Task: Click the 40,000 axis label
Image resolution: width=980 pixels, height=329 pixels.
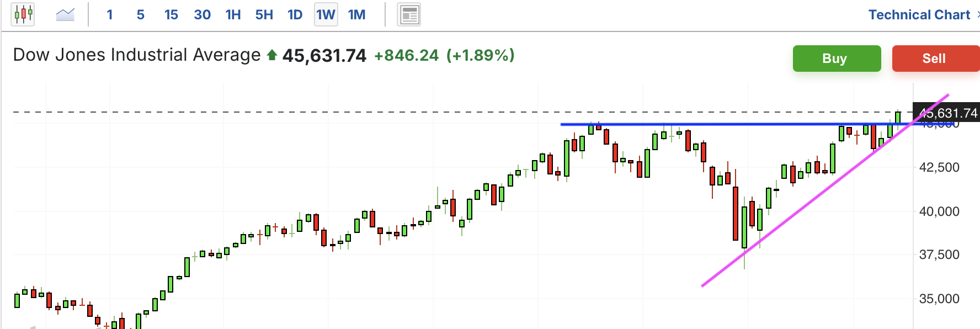Action: pos(939,211)
